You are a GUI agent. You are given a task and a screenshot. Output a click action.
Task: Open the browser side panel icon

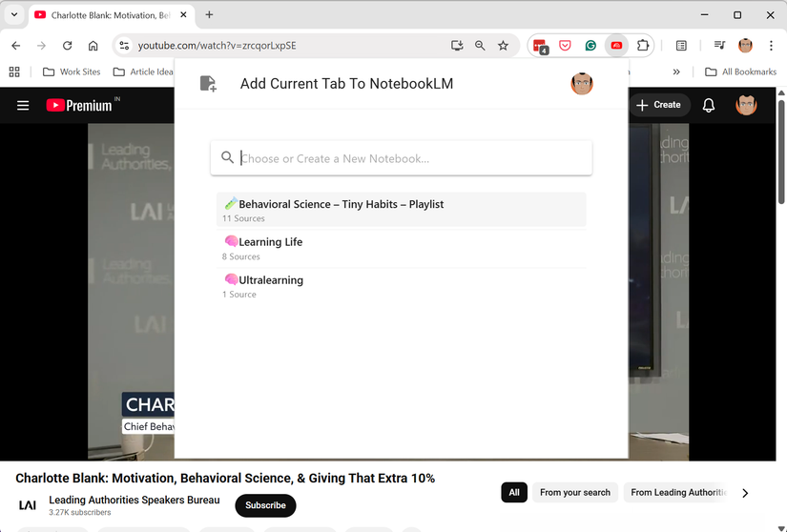tap(681, 46)
